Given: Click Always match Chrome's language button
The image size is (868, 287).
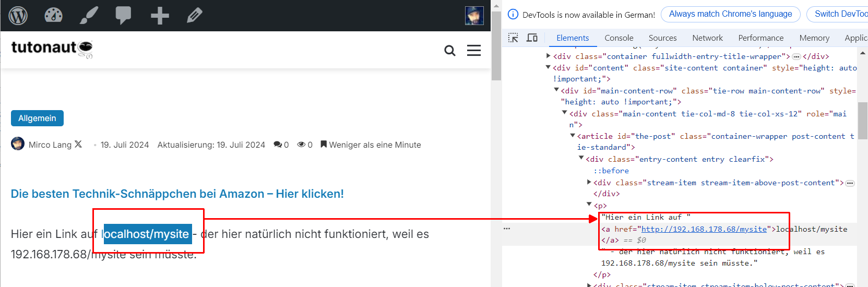Looking at the screenshot, I should coord(730,14).
